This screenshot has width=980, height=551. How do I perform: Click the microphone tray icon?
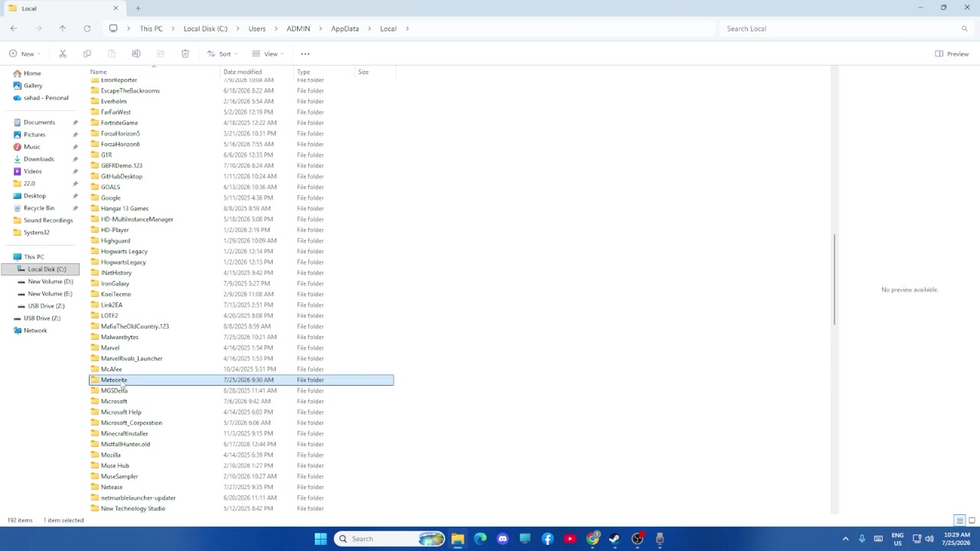(862, 539)
